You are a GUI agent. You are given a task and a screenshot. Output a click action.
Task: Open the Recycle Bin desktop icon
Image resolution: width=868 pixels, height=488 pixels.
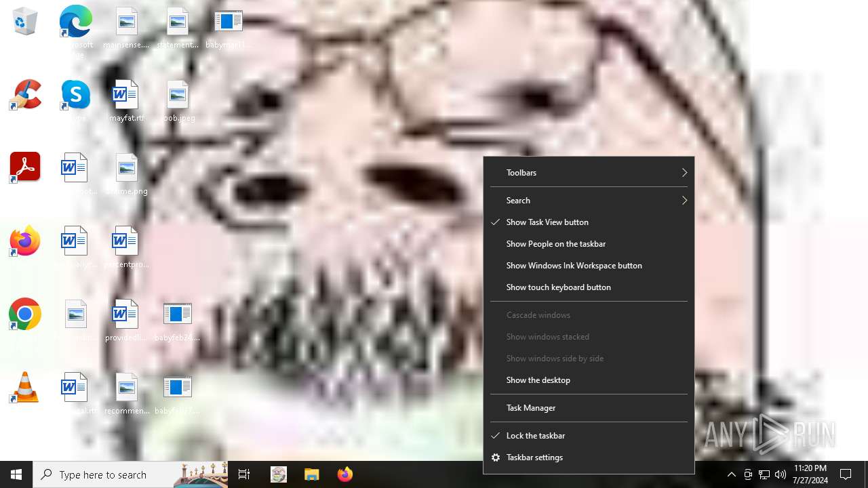[25, 22]
